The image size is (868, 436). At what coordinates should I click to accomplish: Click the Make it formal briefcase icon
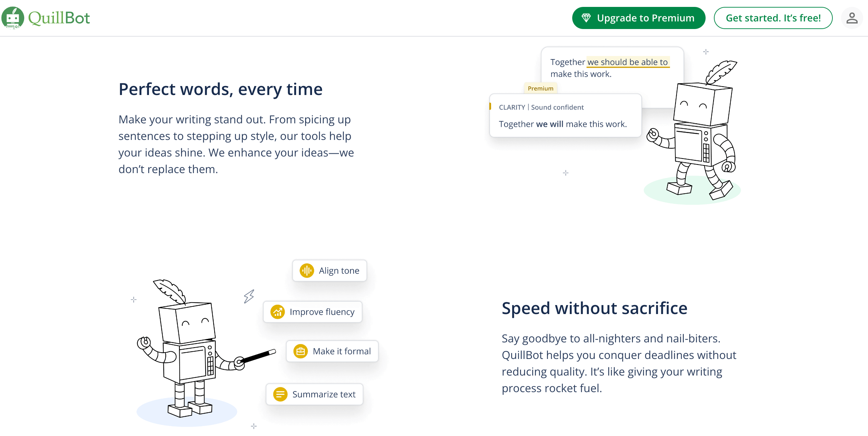pos(301,351)
